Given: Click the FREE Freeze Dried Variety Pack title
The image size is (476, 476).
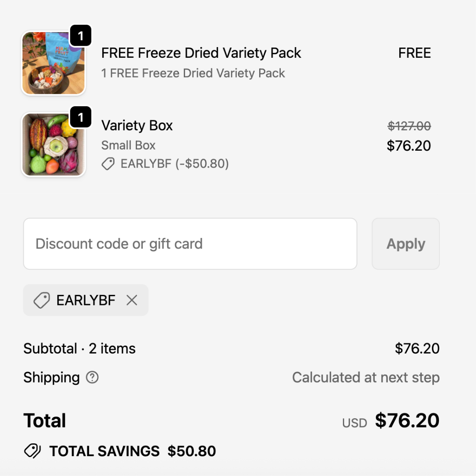Looking at the screenshot, I should pos(201,53).
